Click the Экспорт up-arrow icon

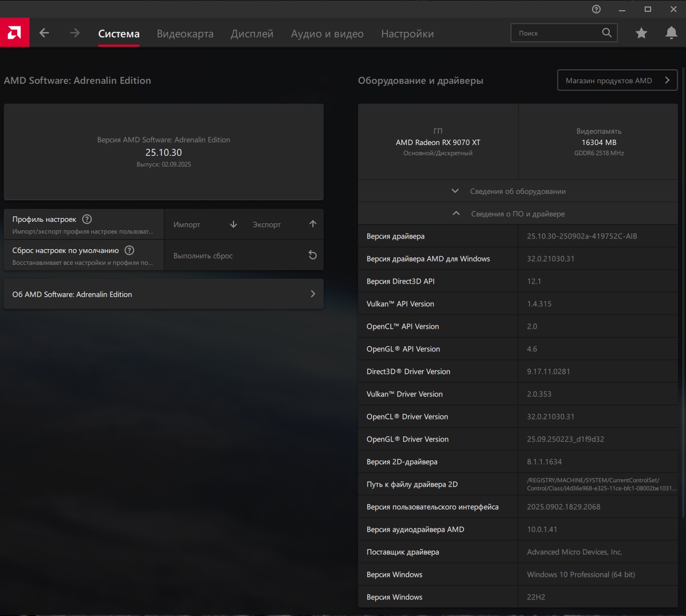click(x=313, y=224)
